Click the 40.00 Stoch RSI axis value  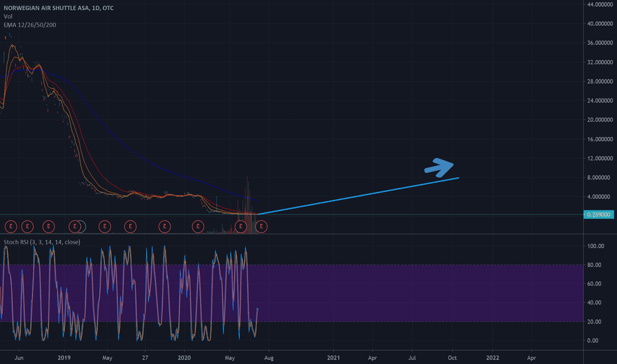coord(594,302)
